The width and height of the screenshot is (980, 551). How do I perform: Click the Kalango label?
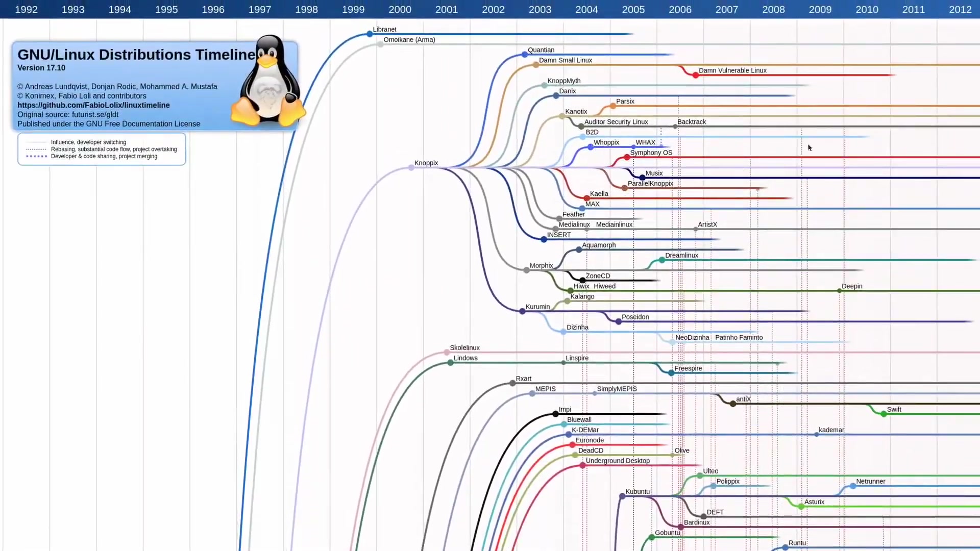[x=582, y=296]
